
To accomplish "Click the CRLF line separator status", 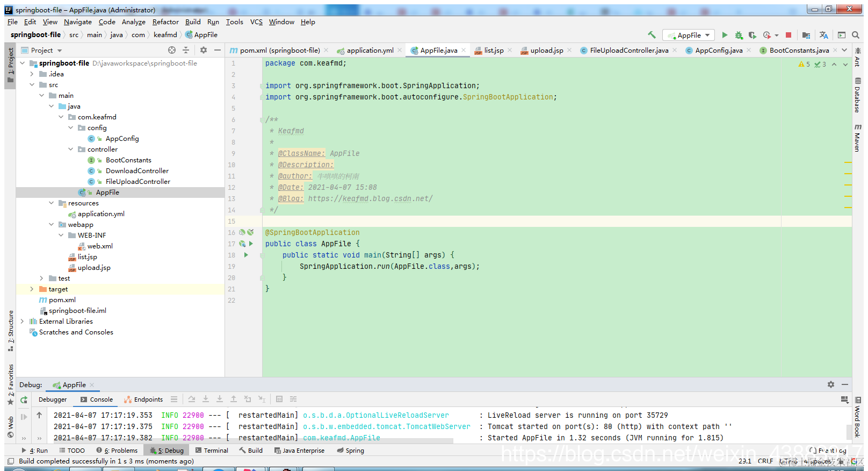I will pyautogui.click(x=765, y=461).
